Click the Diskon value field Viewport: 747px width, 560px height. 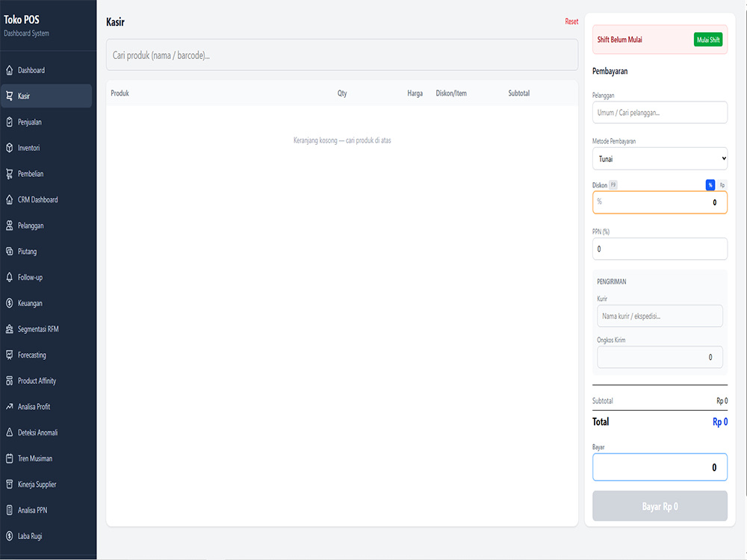pyautogui.click(x=660, y=202)
